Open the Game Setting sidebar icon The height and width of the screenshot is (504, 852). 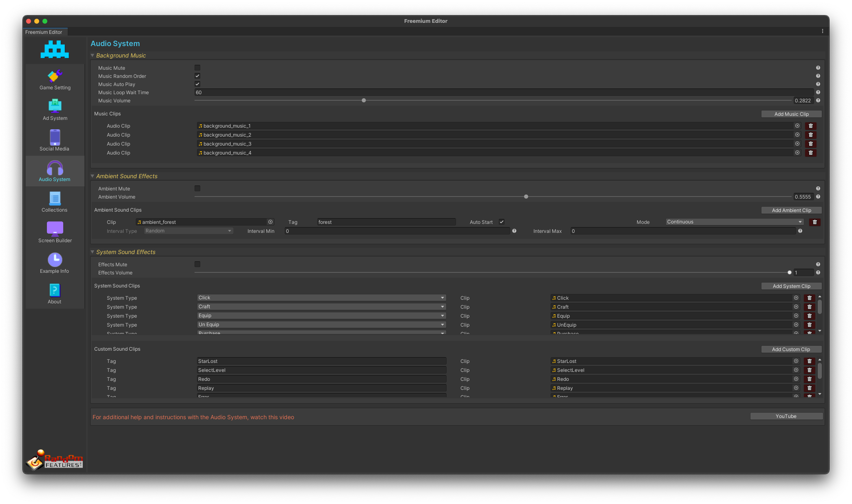55,76
